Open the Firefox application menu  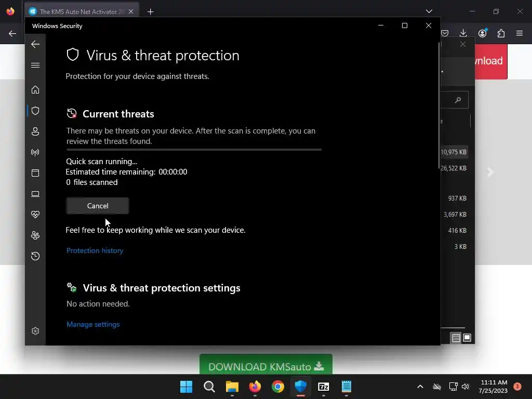(x=520, y=33)
